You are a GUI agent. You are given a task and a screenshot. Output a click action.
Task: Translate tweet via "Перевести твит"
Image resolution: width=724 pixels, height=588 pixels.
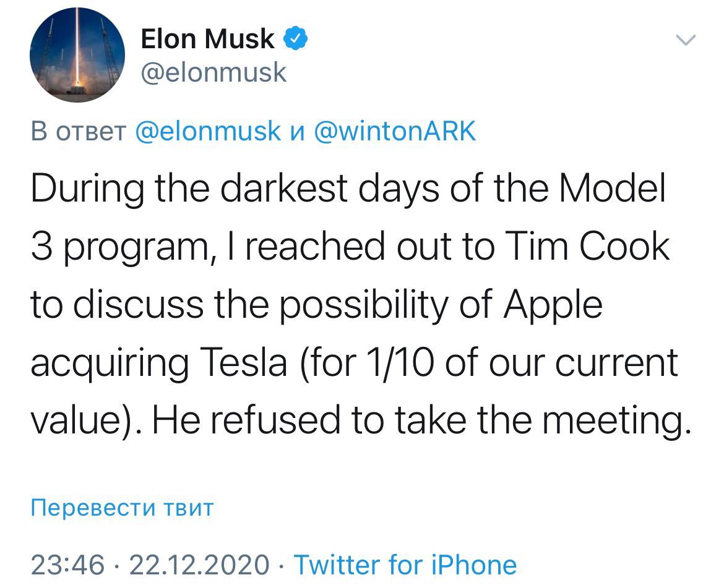pos(122,508)
